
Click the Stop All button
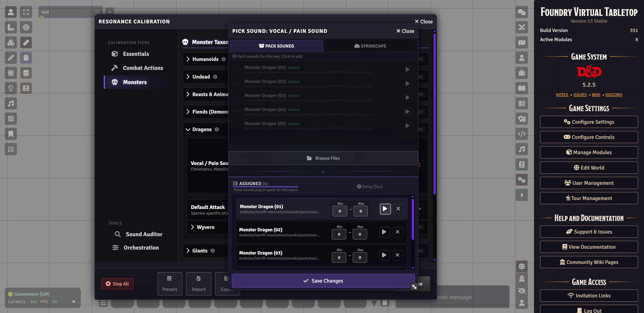[117, 284]
